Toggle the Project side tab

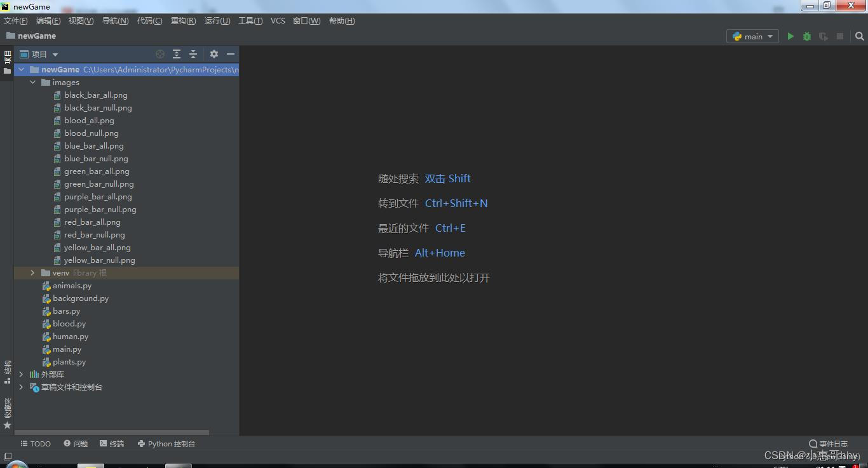click(x=7, y=62)
